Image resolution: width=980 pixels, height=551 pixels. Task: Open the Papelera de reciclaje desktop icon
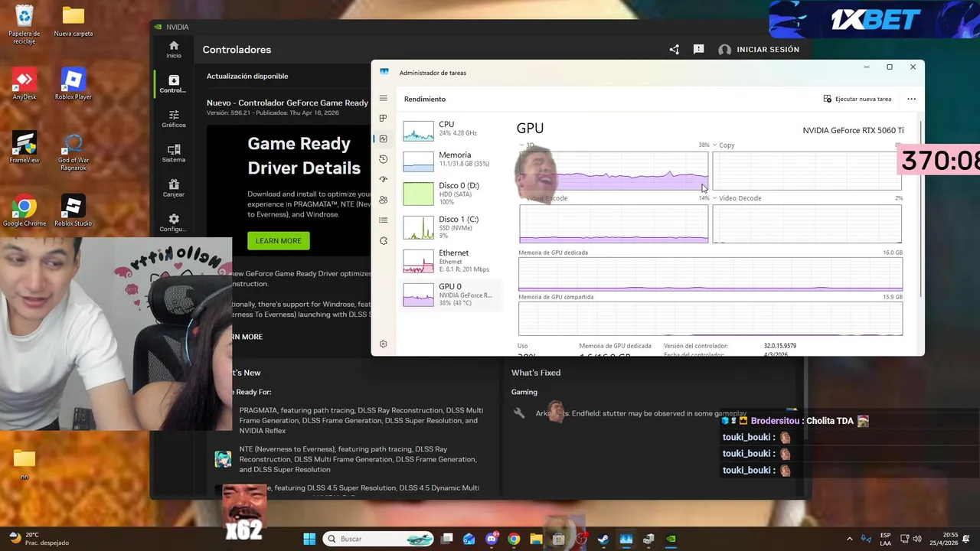(x=24, y=25)
